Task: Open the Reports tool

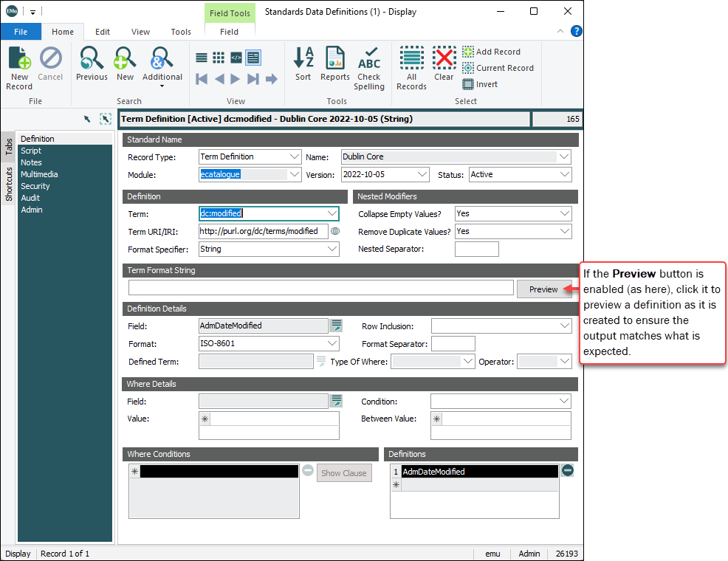Action: click(x=334, y=63)
